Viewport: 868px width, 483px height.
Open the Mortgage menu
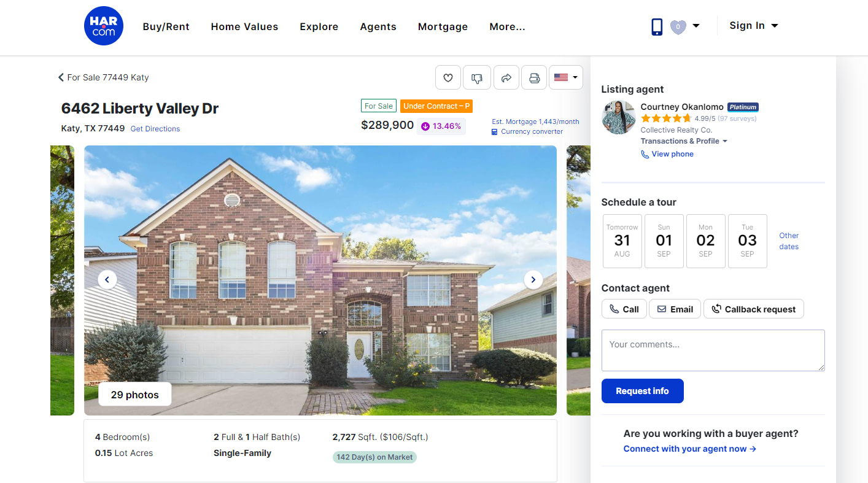[x=443, y=27]
